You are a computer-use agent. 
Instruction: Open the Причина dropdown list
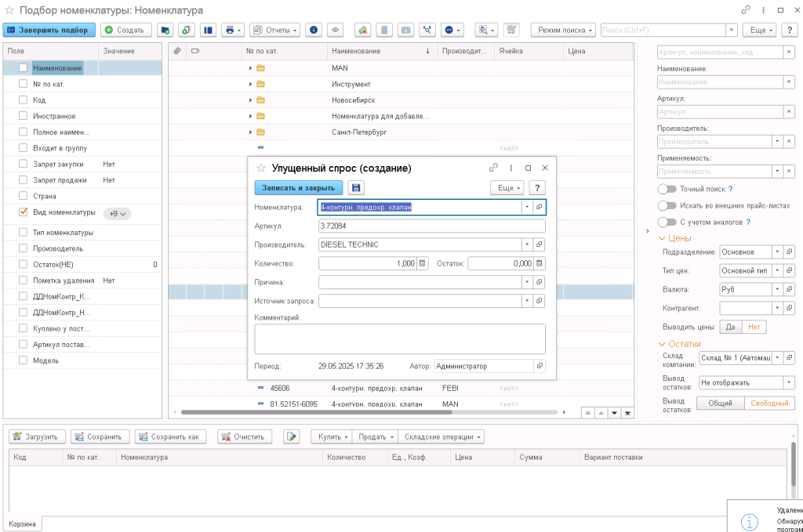pos(527,282)
